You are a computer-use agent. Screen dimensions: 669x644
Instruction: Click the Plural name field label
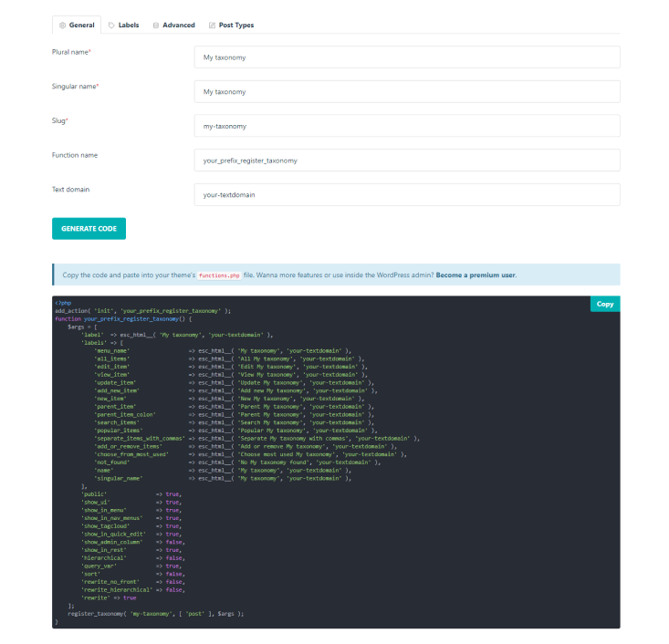point(71,52)
